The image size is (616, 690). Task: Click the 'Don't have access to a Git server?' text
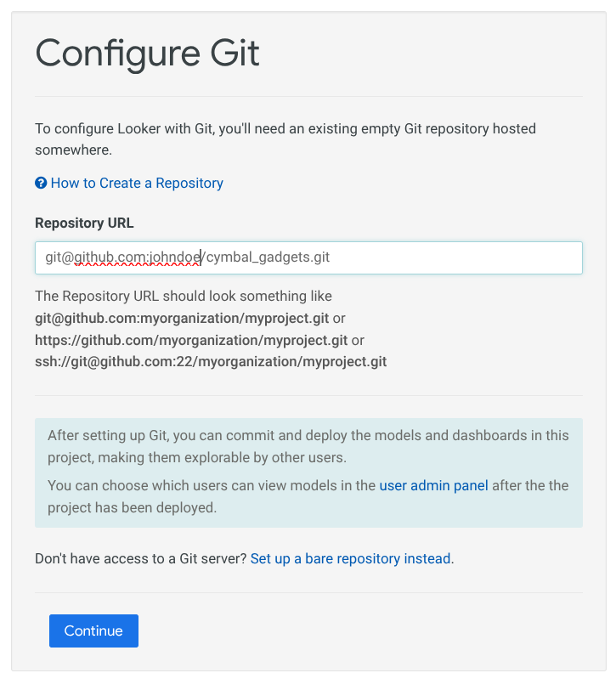point(141,559)
